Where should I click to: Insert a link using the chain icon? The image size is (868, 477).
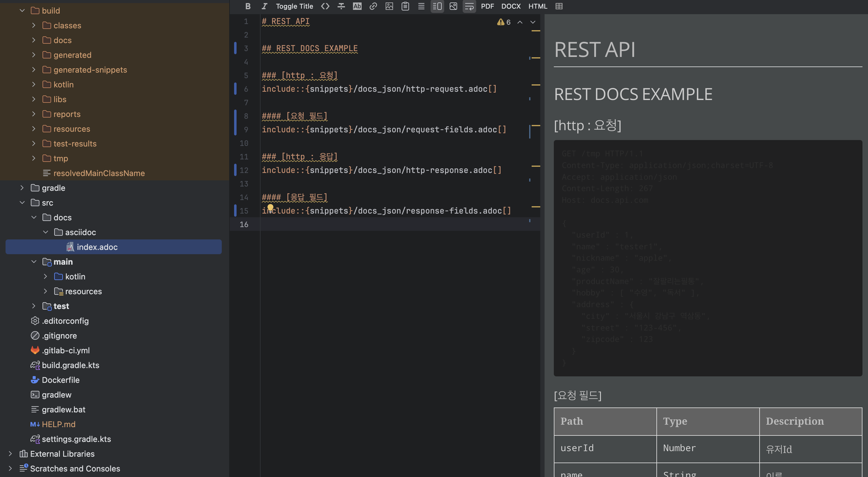(373, 6)
